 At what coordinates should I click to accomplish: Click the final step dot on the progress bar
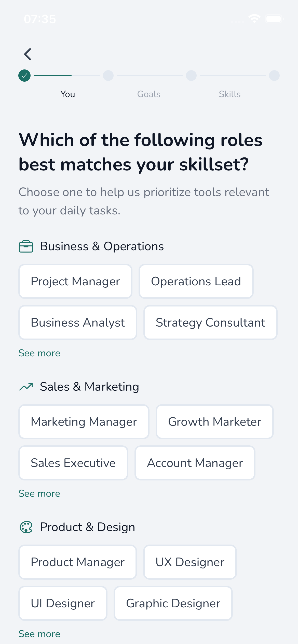click(274, 75)
